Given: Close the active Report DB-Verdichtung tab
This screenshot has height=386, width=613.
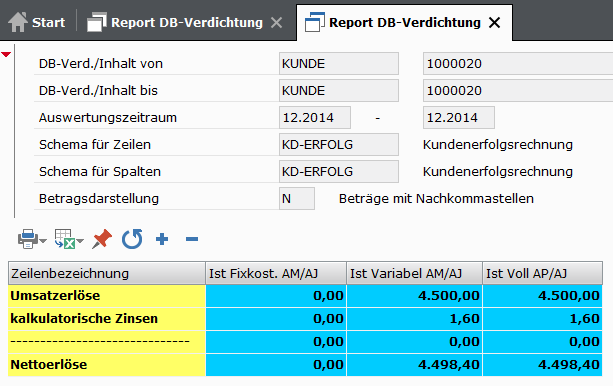Looking at the screenshot, I should [495, 23].
